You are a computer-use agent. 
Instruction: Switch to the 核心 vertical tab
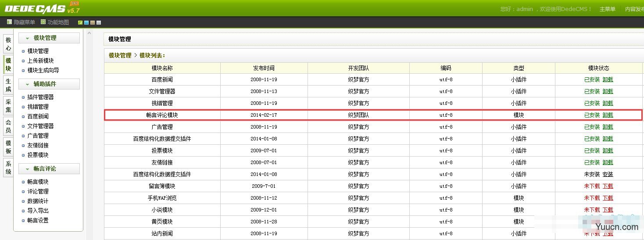(8, 44)
